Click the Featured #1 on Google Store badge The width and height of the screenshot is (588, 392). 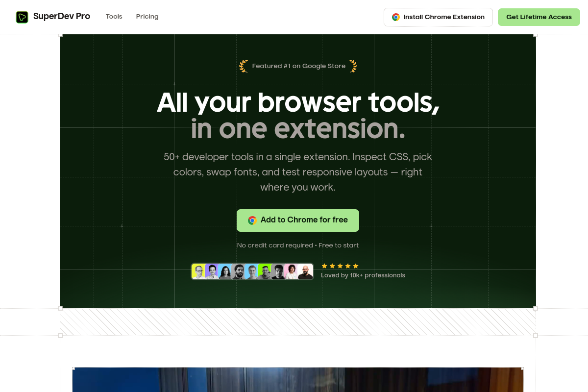(x=299, y=66)
